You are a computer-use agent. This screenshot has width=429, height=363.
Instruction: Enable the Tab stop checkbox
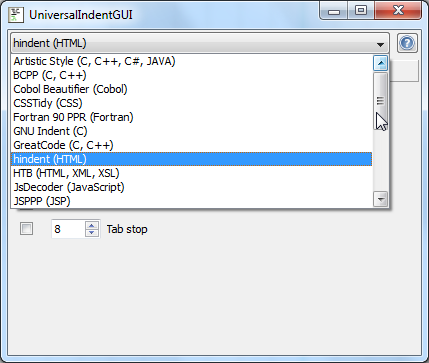pos(26,229)
